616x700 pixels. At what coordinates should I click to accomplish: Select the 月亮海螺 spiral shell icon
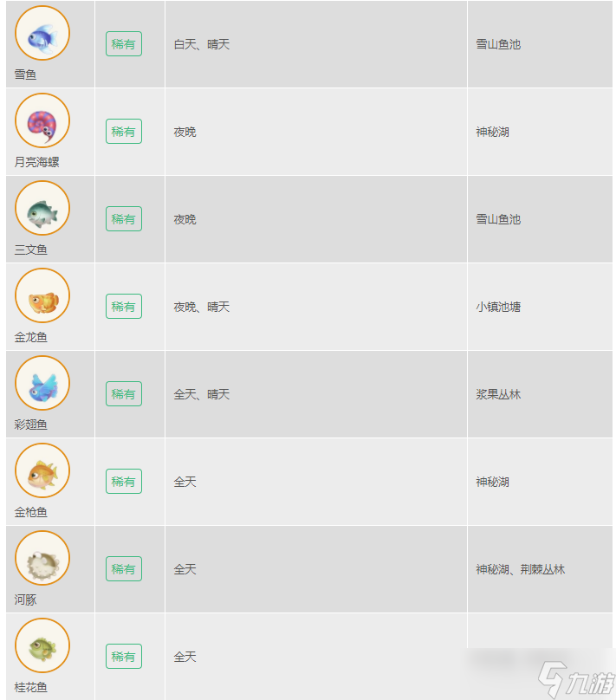[x=42, y=120]
